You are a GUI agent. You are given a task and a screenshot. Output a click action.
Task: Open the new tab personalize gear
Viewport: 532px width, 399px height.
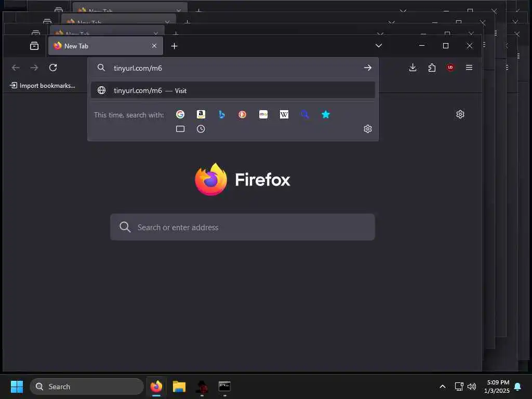(x=460, y=114)
